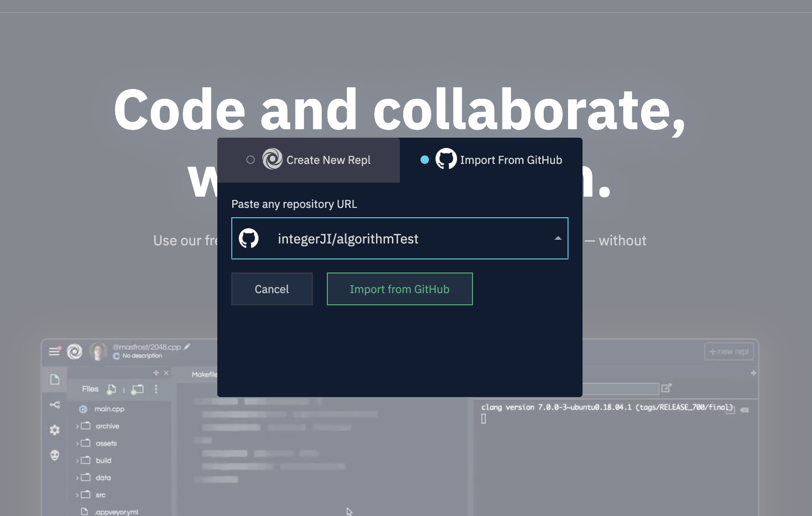
Task: Open main.cpp in the file tree
Action: (110, 409)
